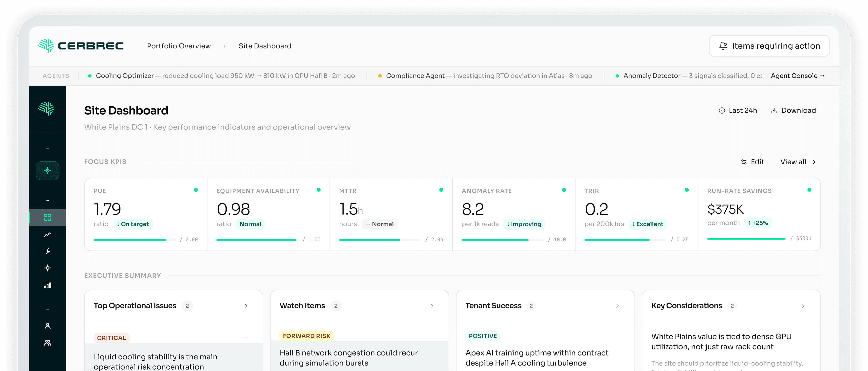The width and height of the screenshot is (868, 371).
Task: Expand the Tenant Success card chevron
Action: 618,306
